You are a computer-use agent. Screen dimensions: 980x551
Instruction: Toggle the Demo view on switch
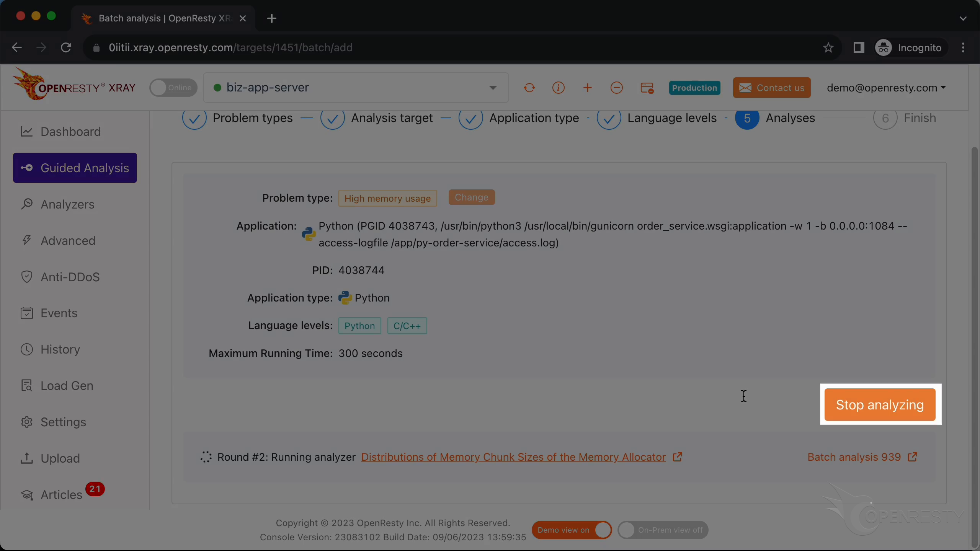pos(572,530)
